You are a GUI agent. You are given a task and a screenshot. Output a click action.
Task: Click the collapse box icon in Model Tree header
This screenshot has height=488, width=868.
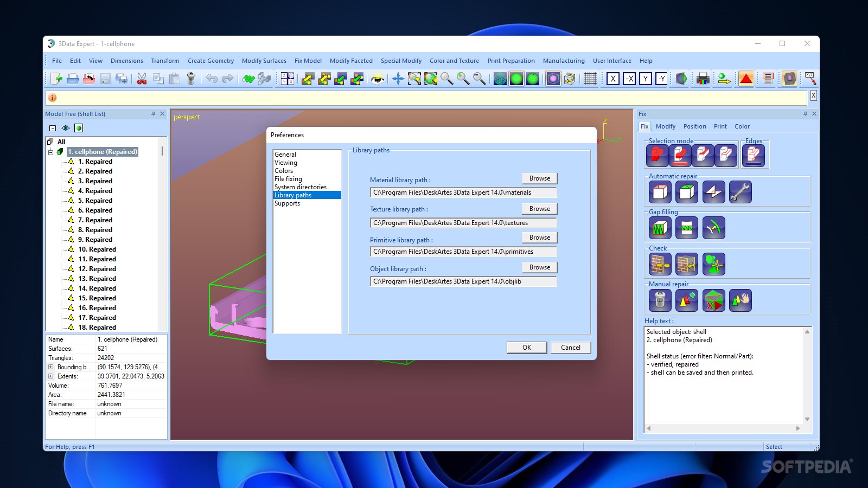(x=53, y=128)
